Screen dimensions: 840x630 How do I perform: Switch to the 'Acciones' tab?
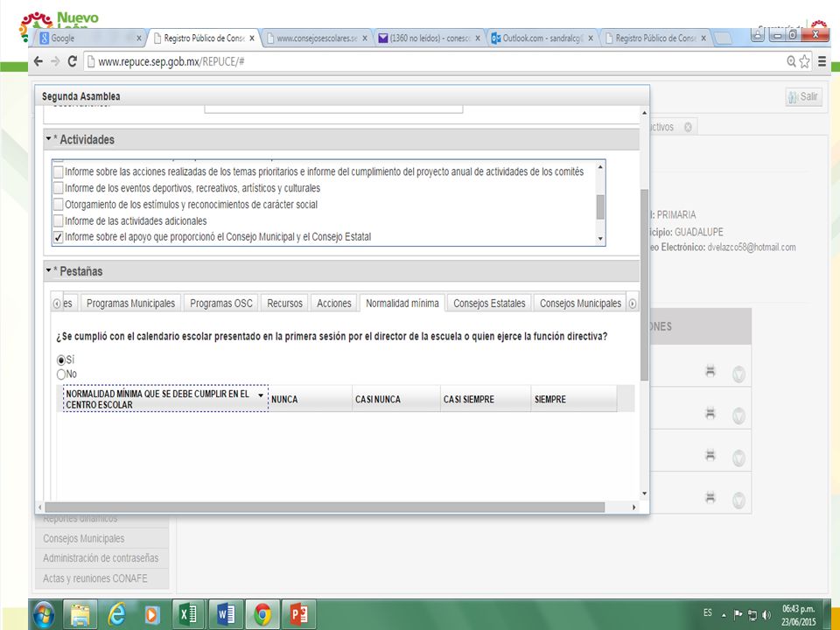click(x=333, y=304)
